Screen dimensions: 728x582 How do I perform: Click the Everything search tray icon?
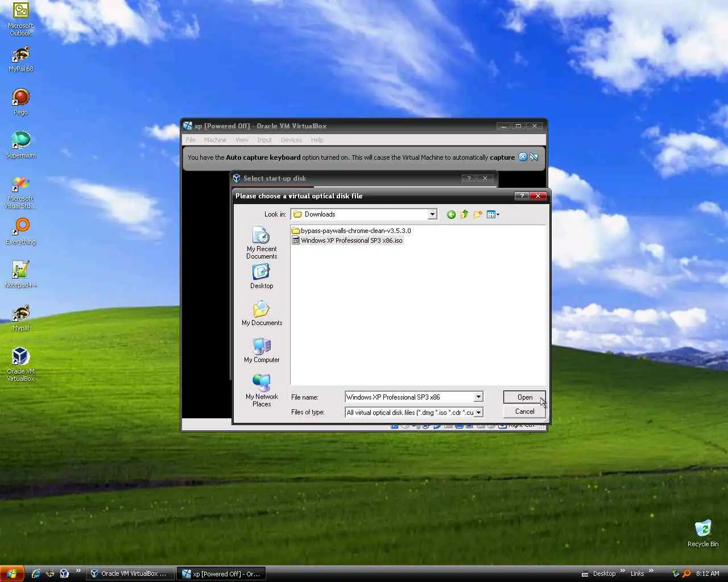(686, 573)
